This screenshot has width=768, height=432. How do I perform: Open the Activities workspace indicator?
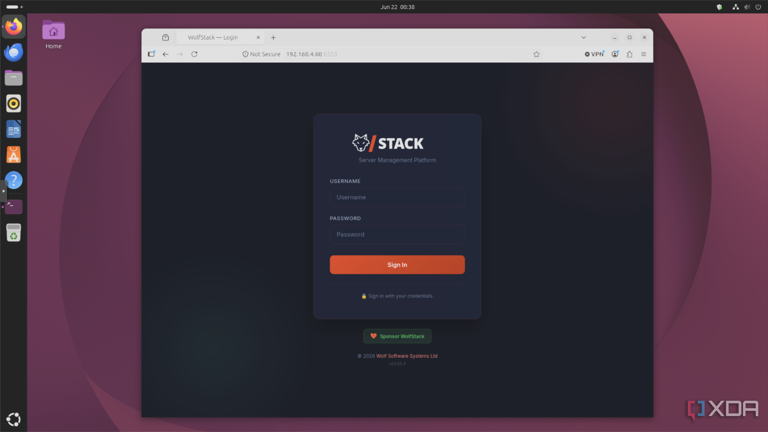coord(14,7)
